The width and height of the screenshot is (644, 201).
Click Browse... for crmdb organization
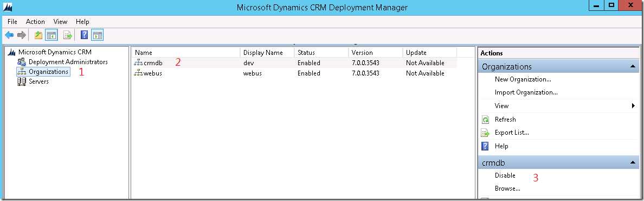(x=507, y=189)
